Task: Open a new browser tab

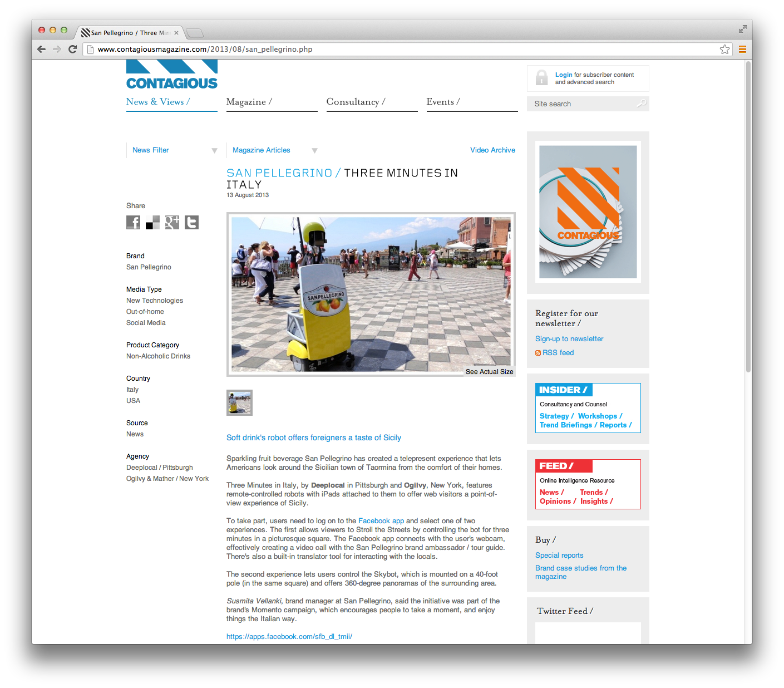Action: click(x=194, y=33)
